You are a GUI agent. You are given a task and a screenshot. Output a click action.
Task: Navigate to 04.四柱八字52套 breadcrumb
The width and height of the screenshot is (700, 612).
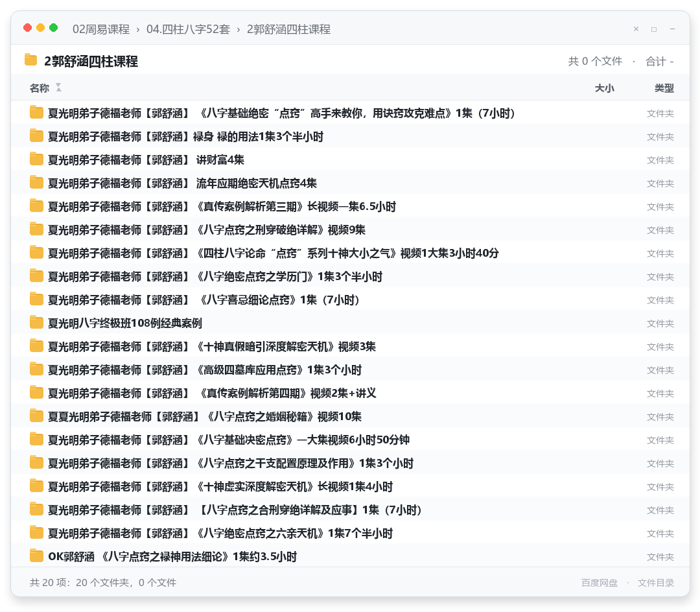click(x=189, y=29)
